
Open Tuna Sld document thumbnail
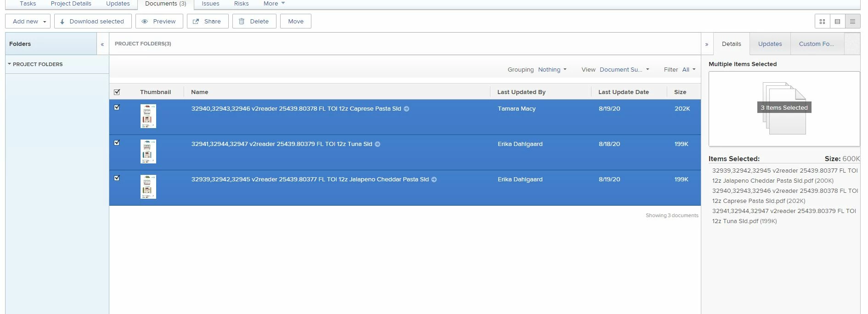(148, 151)
